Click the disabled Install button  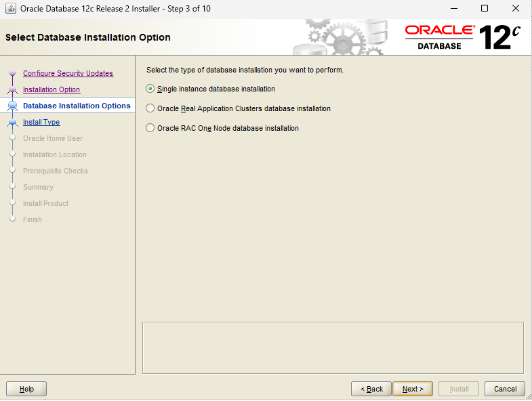point(459,389)
